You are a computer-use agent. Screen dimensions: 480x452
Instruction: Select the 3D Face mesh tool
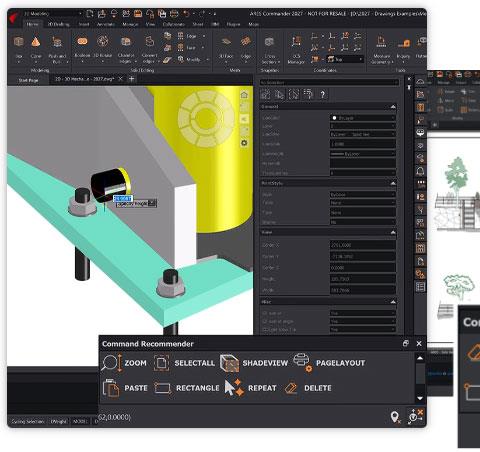(226, 48)
